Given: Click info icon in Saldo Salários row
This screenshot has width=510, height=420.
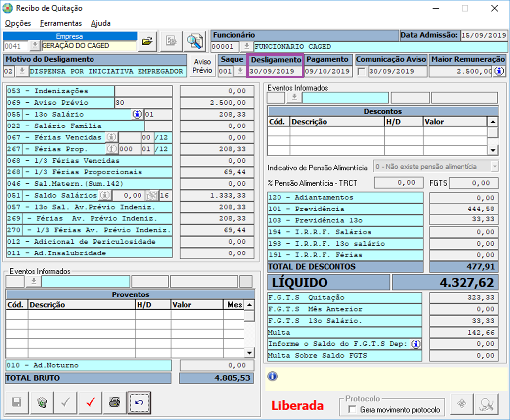Looking at the screenshot, I should [105, 195].
